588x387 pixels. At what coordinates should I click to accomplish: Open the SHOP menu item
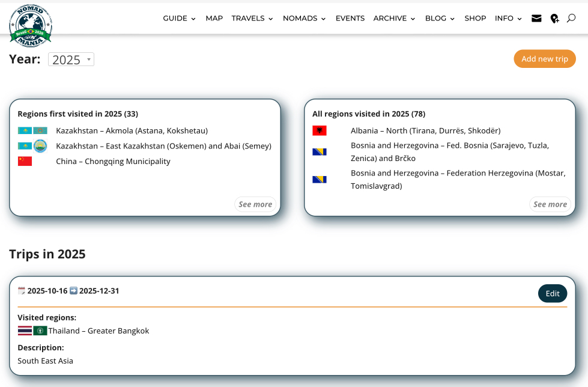click(x=475, y=19)
